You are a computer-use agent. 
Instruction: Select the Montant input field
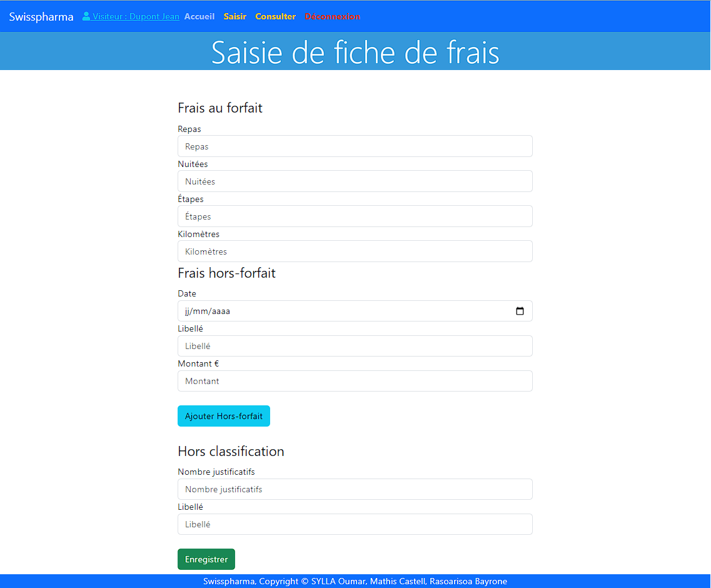(x=355, y=381)
